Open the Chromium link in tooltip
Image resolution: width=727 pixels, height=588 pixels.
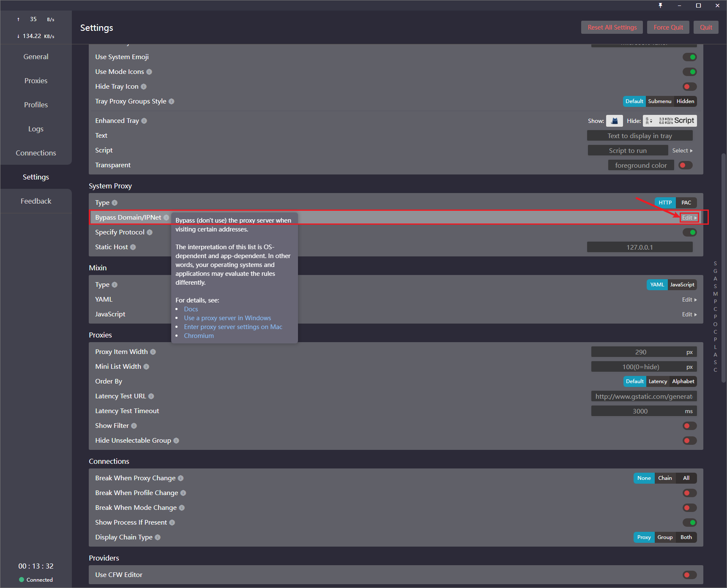point(199,336)
